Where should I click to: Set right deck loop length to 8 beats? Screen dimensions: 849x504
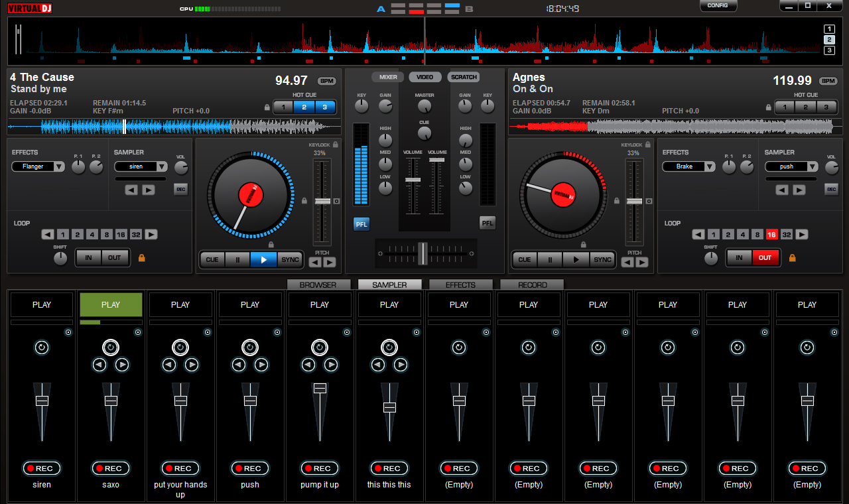coord(757,234)
